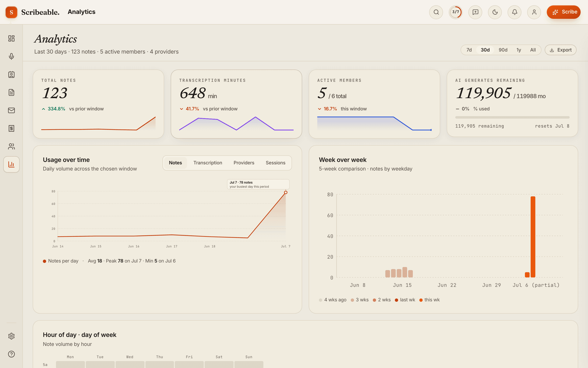The height and width of the screenshot is (368, 588).
Task: Switch to the Transcription usage tab
Action: pos(208,163)
